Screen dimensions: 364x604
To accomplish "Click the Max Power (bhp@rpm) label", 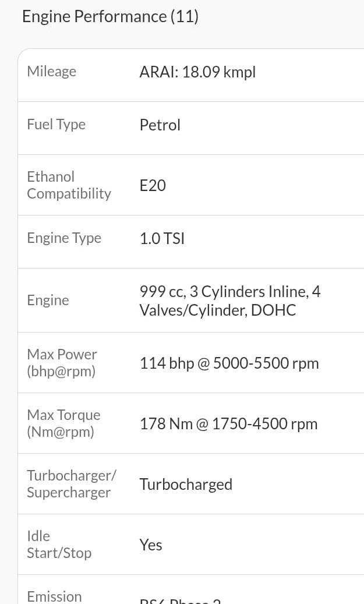I will 62,363.
